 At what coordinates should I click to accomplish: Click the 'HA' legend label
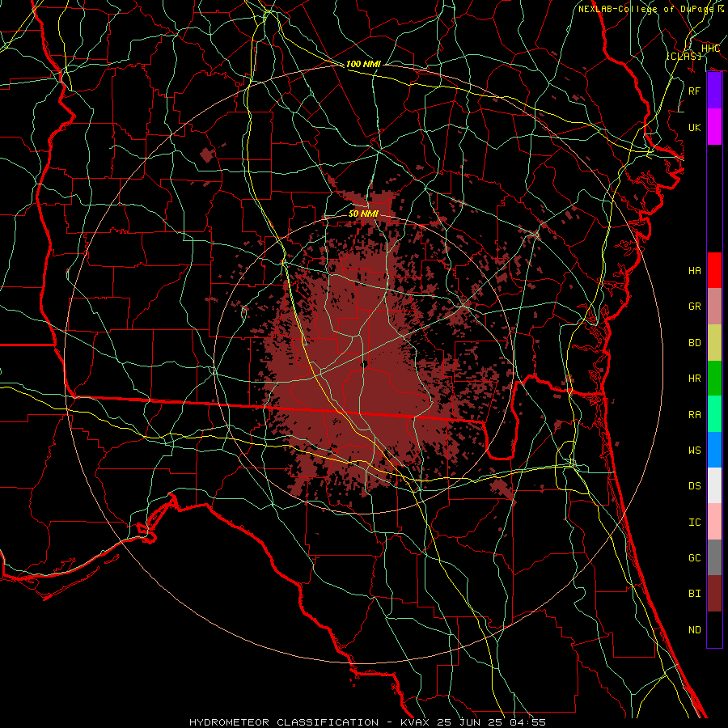[695, 271]
